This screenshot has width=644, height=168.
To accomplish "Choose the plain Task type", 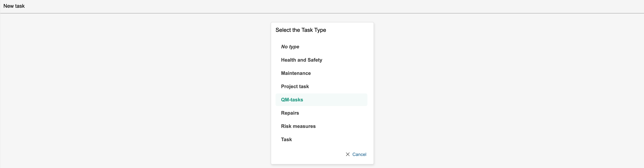I will point(286,139).
